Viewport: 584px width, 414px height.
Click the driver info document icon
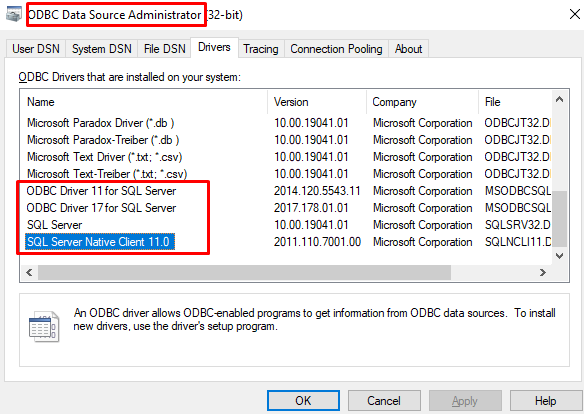coord(44,327)
